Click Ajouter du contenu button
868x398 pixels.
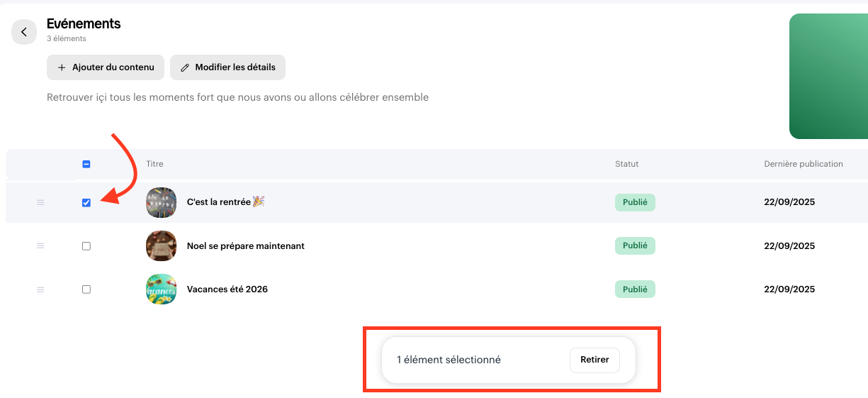(106, 67)
